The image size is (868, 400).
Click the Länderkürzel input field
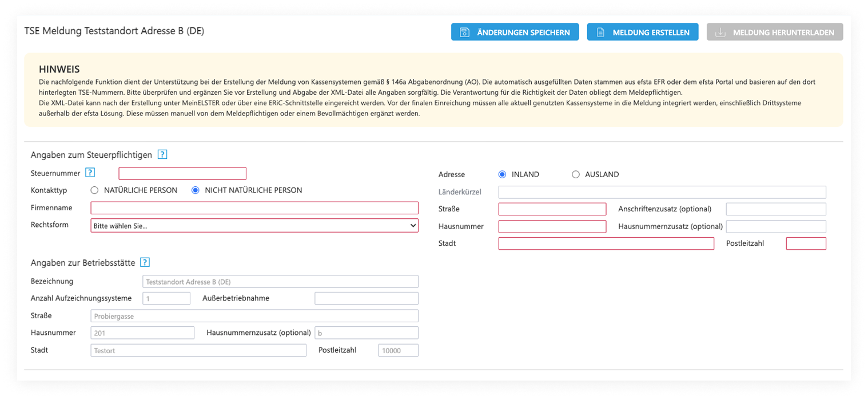click(662, 192)
